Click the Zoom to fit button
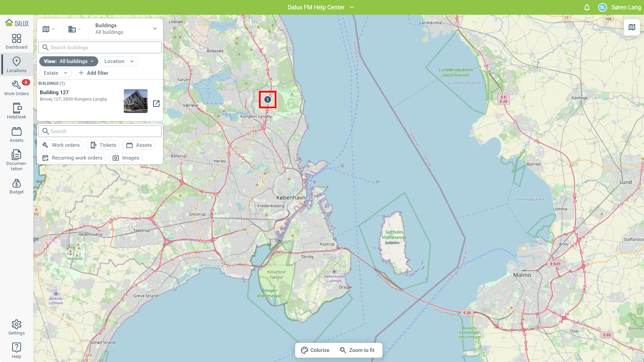The width and height of the screenshot is (644, 362). (357, 350)
